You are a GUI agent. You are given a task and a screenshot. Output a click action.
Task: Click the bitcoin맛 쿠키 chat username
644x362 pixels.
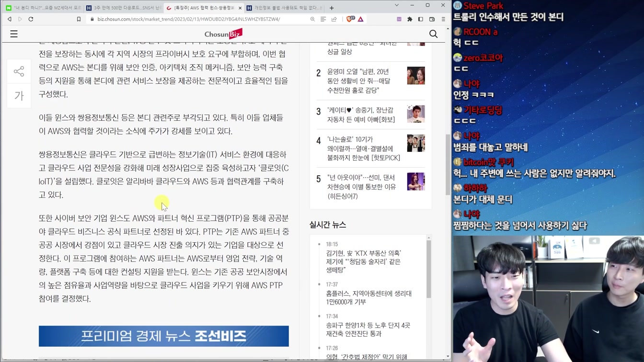tap(489, 162)
